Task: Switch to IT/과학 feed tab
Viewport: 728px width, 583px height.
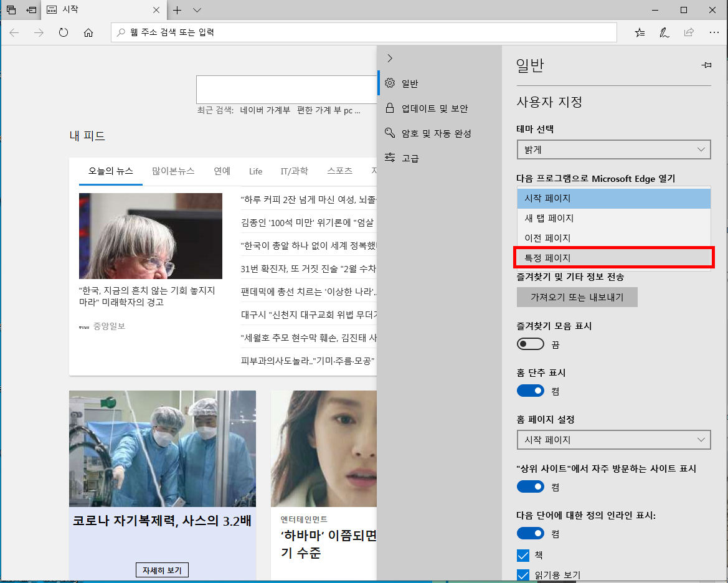Action: click(295, 171)
